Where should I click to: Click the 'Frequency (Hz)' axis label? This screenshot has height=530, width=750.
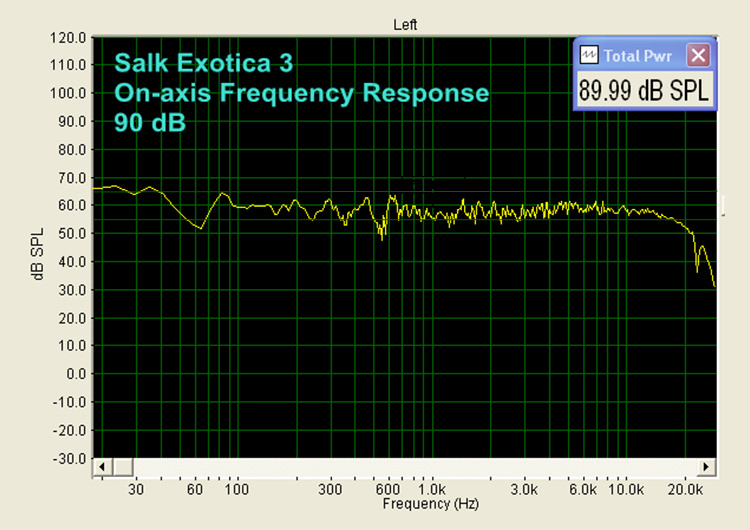[430, 504]
